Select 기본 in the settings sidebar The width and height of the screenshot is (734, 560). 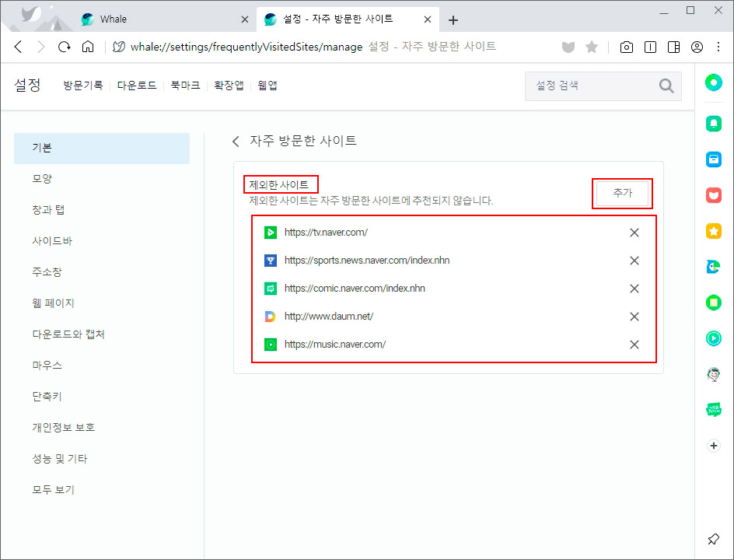tap(102, 149)
